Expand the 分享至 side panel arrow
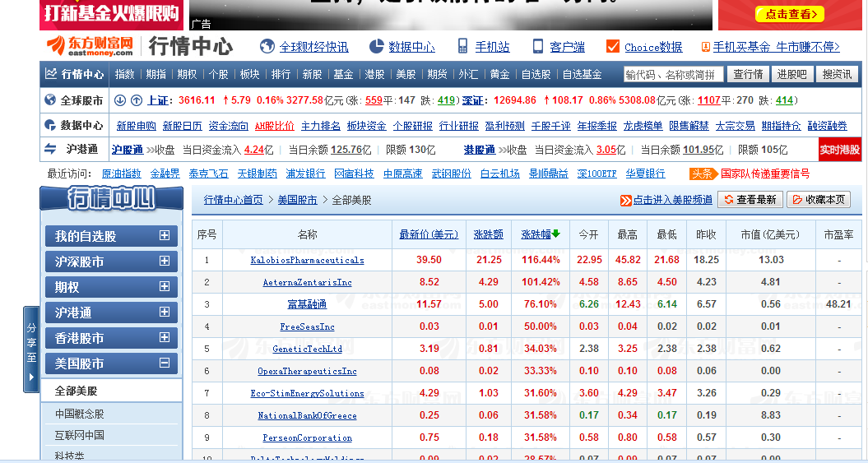This screenshot has width=868, height=463. pos(31,377)
